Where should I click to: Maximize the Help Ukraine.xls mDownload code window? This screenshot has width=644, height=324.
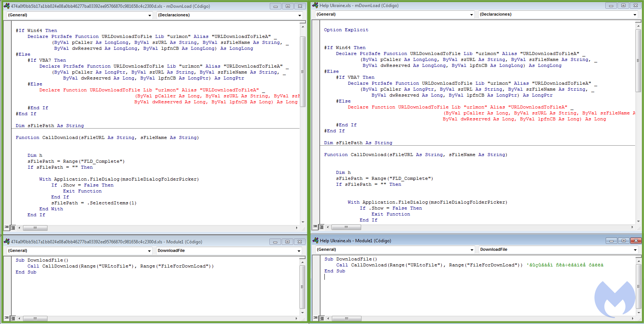pos(623,6)
